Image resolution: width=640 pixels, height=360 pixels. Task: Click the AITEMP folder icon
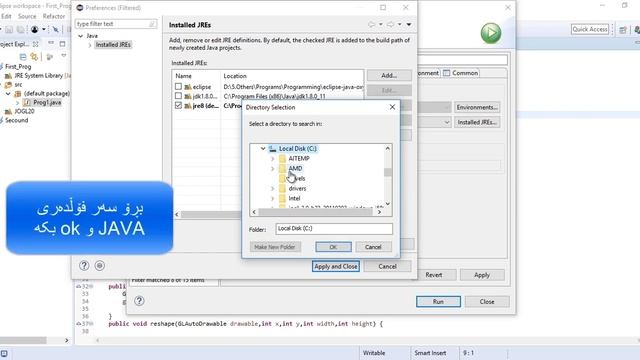tap(282, 158)
